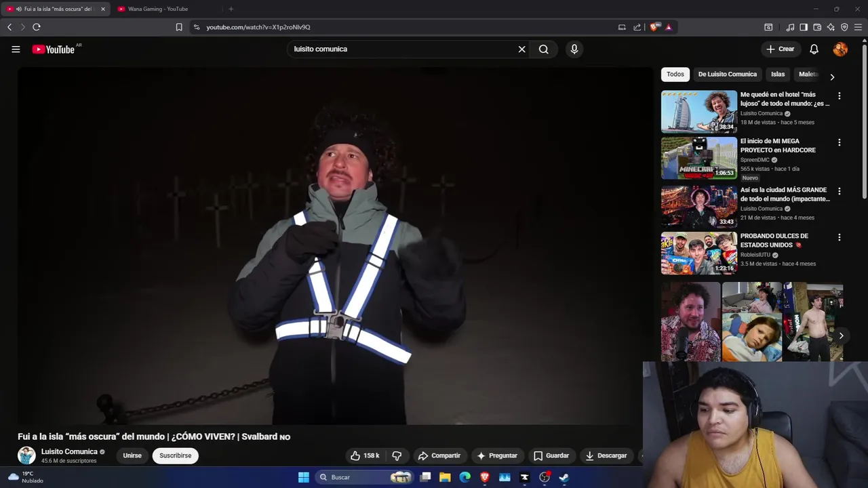Bookmark this page icon

179,27
